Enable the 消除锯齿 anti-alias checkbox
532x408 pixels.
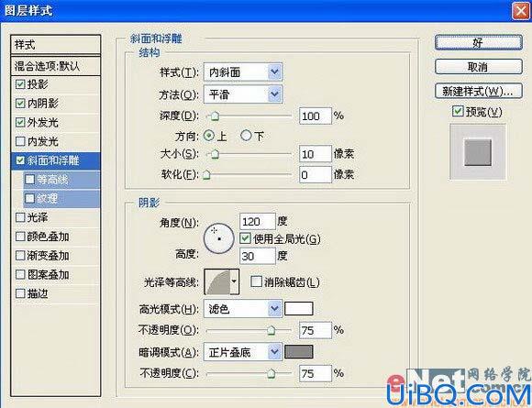[x=256, y=281]
